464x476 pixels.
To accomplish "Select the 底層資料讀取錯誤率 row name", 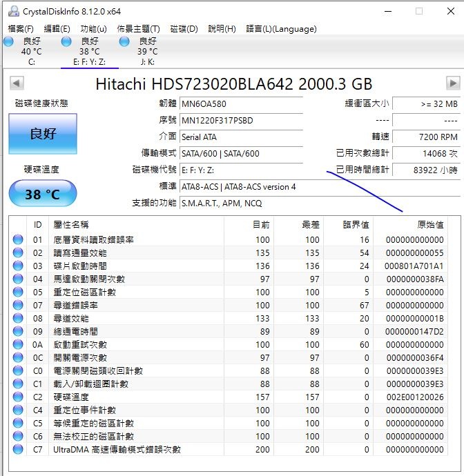I will pos(94,240).
